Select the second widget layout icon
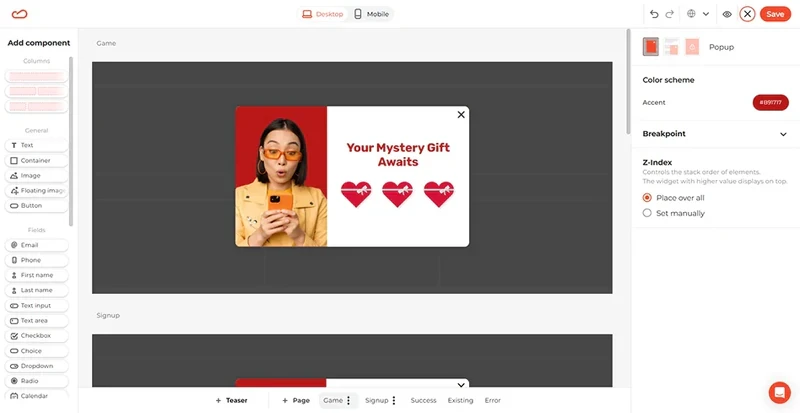Image resolution: width=800 pixels, height=413 pixels. click(671, 47)
